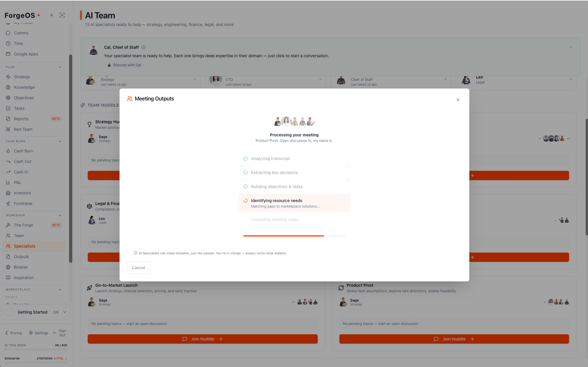The width and height of the screenshot is (588, 367).
Task: Expand the Getting Started checklist
Action: coord(65,312)
